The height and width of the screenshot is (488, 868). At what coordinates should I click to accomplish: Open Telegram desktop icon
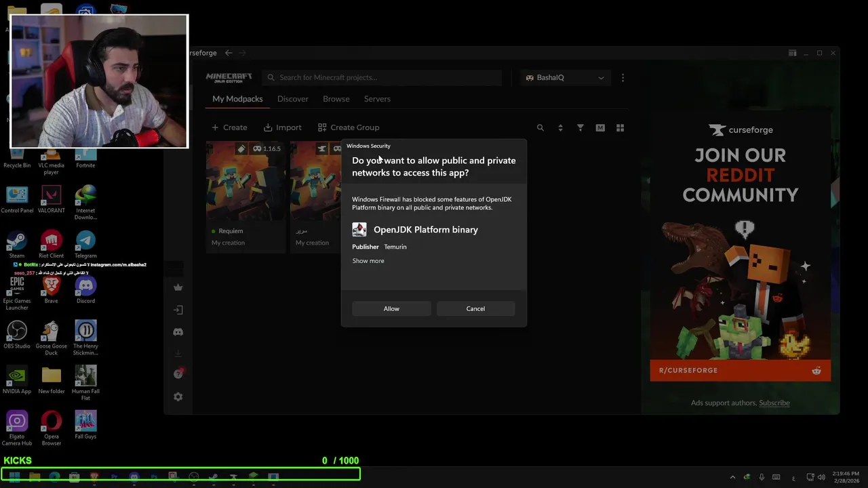coord(85,245)
